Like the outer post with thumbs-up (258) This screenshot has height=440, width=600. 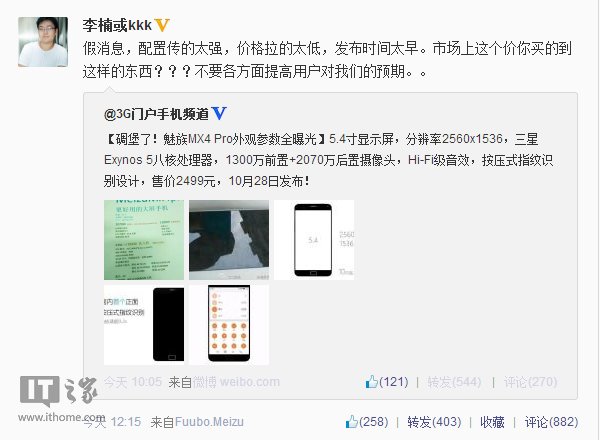click(367, 422)
